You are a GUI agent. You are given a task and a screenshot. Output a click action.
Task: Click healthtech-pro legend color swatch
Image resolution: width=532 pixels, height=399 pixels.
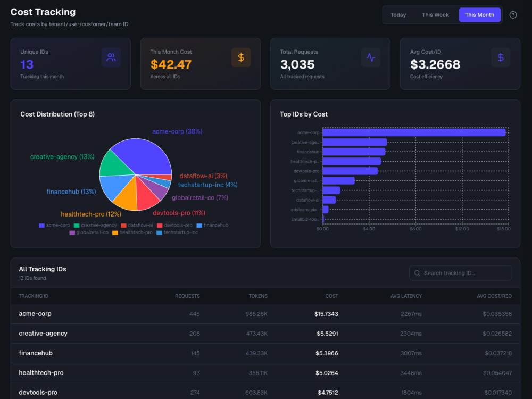click(115, 233)
